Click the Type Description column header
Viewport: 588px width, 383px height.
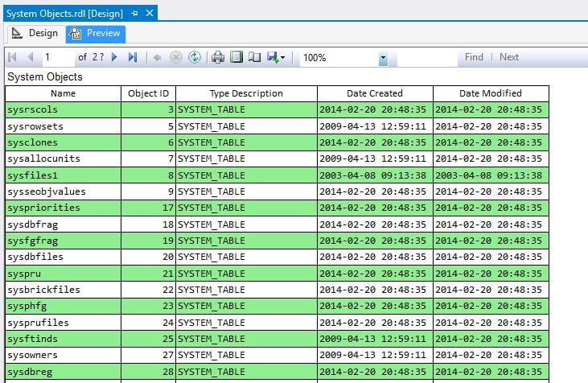246,93
